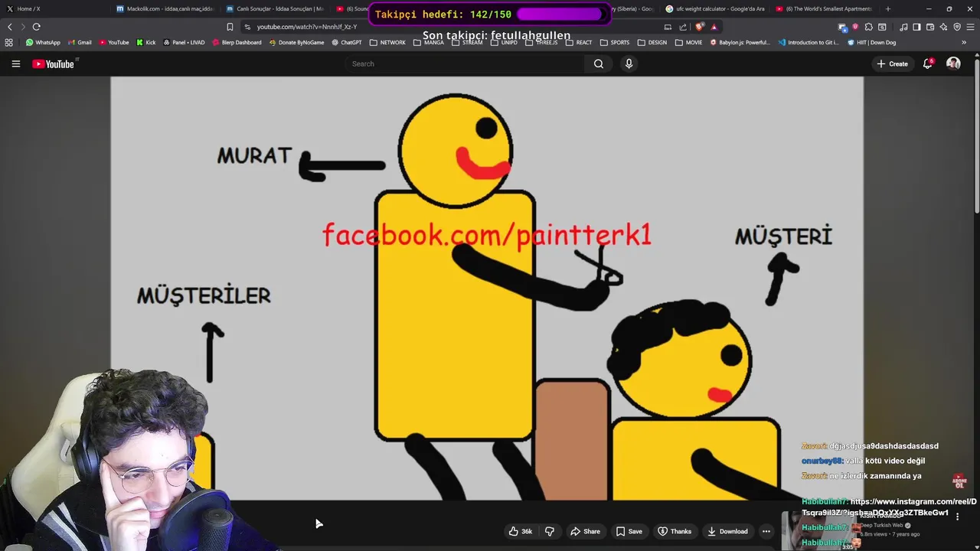Open the Donate ByNoGame bookmark

pyautogui.click(x=296, y=42)
